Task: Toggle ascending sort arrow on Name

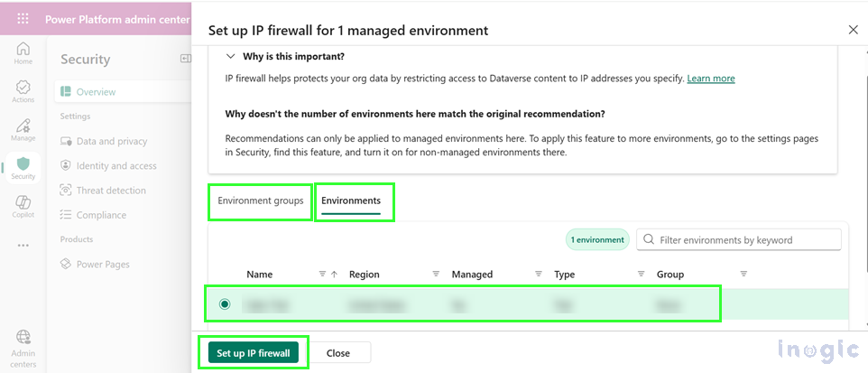Action: coord(334,274)
